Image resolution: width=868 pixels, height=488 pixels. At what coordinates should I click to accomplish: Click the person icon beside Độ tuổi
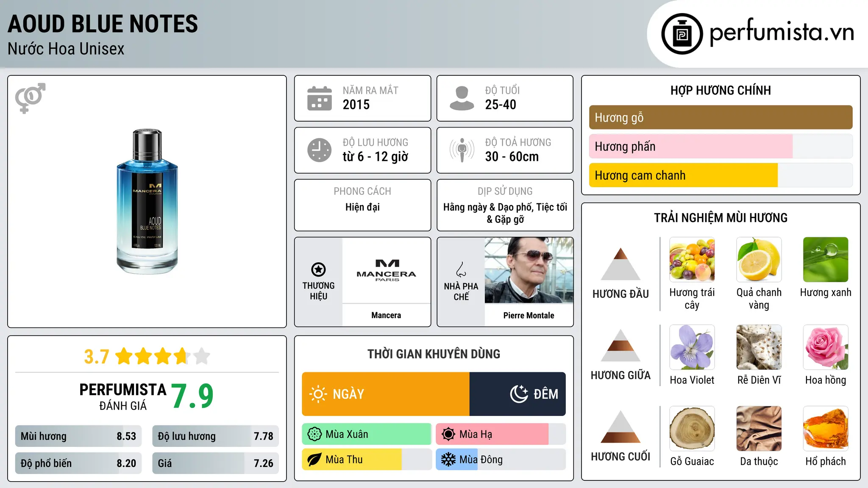(462, 98)
